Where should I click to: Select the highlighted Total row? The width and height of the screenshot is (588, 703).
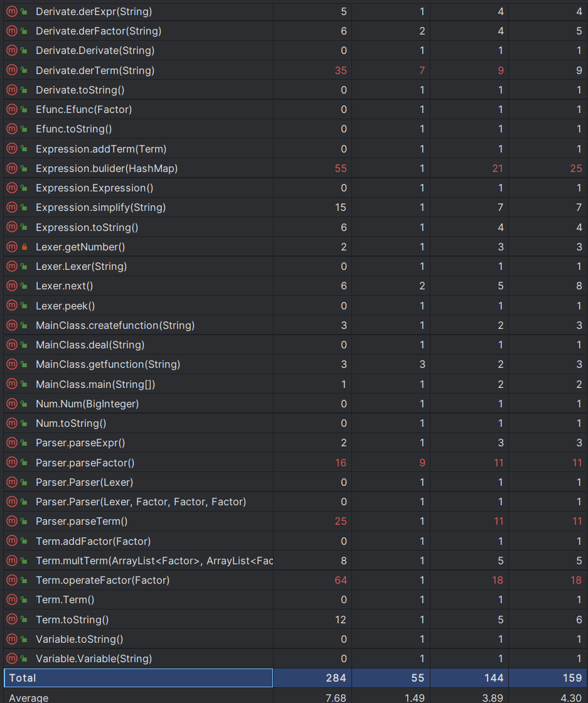[294, 678]
